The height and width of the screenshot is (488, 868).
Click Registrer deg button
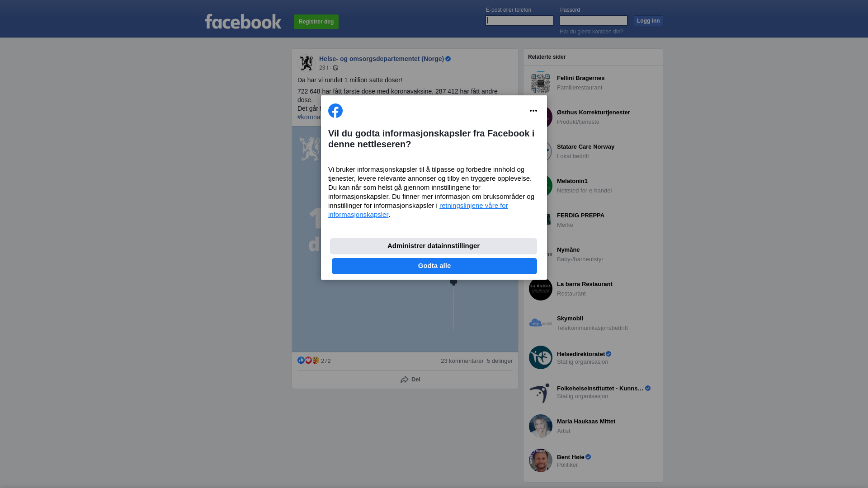click(x=316, y=22)
